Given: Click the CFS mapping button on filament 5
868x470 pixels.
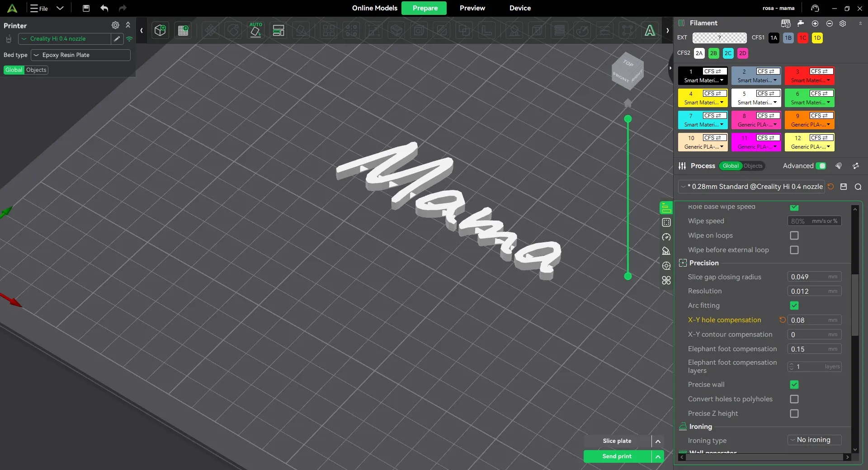Looking at the screenshot, I should tap(768, 94).
